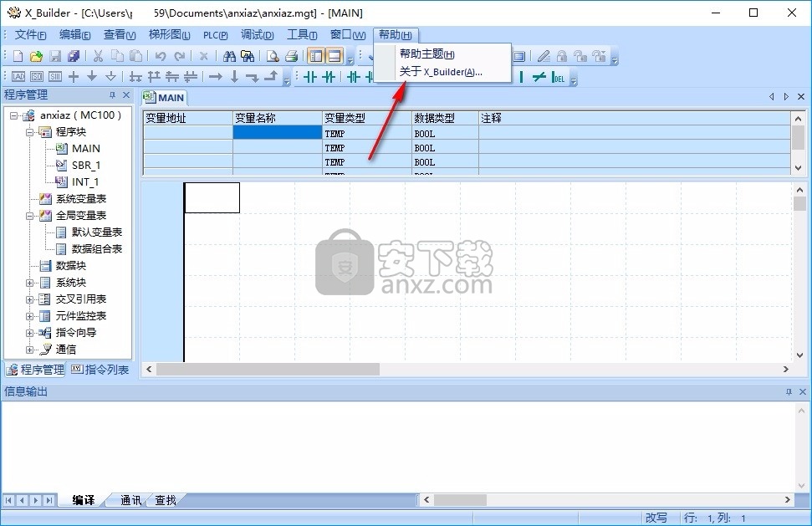
Task: Click the copy icon in toolbar
Action: coord(118,56)
